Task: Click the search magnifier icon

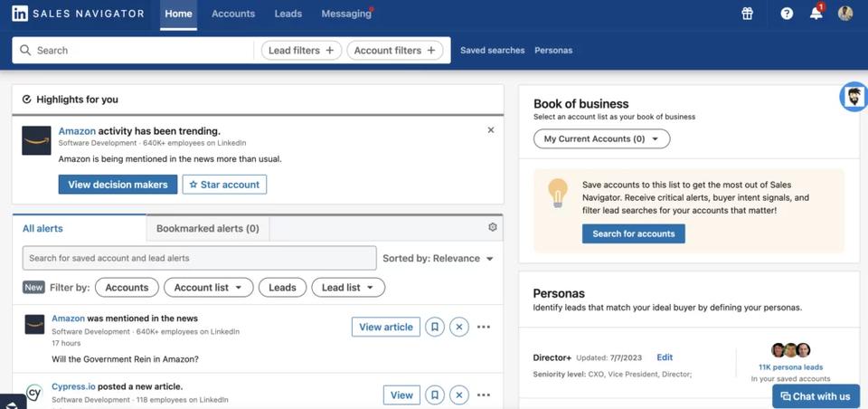Action: click(x=25, y=51)
